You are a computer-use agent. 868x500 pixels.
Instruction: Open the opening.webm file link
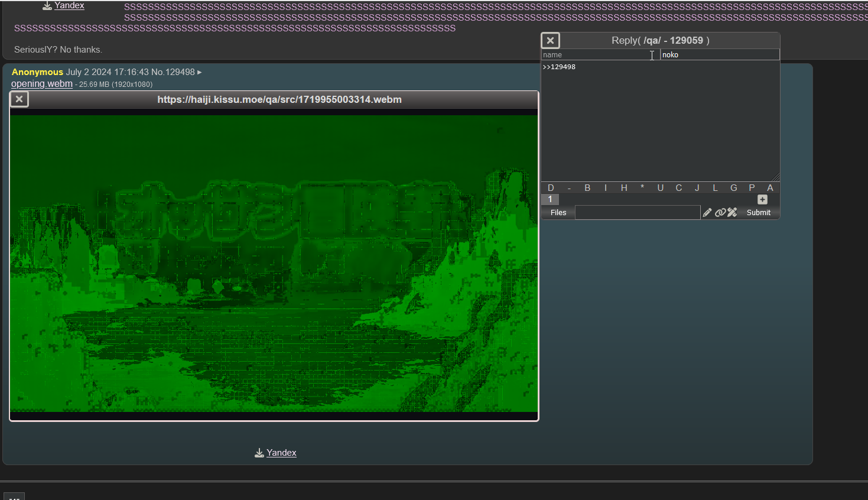coord(42,84)
